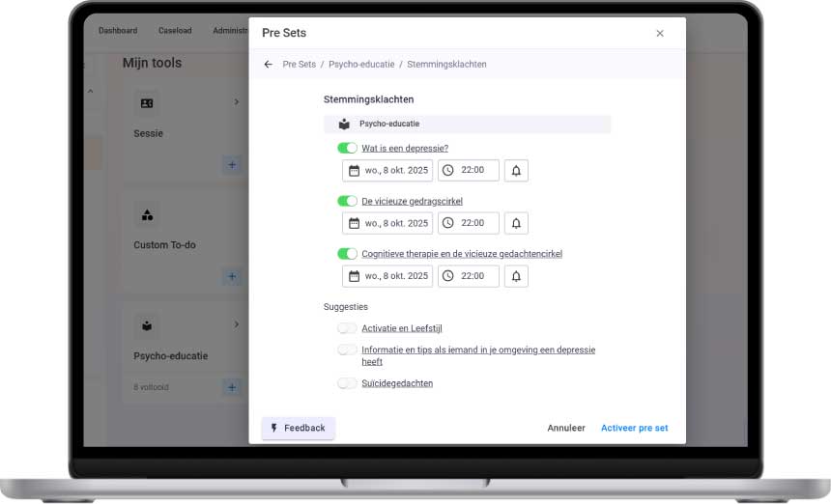This screenshot has width=831, height=504.
Task: Click the back arrow in the Pre Sets breadcrumb
Action: pos(269,64)
